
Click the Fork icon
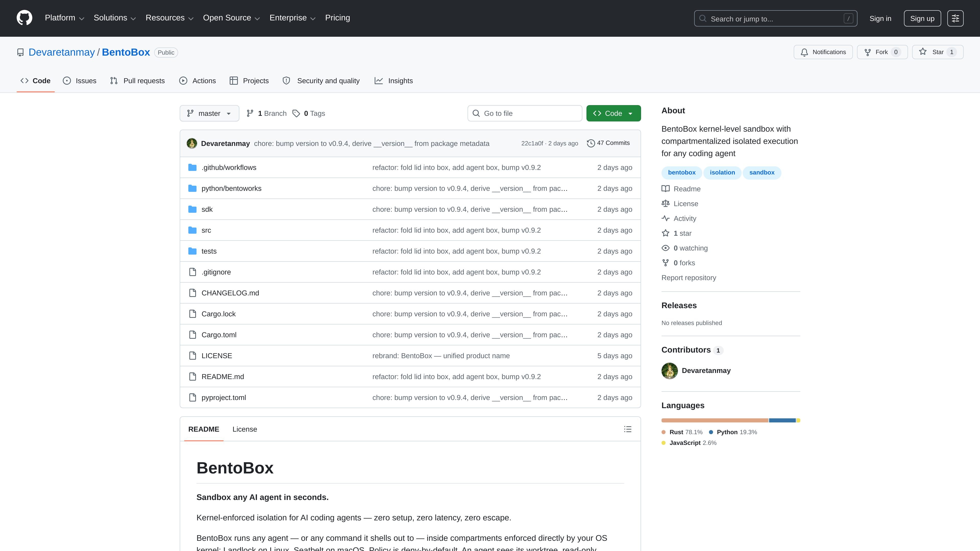pos(867,52)
